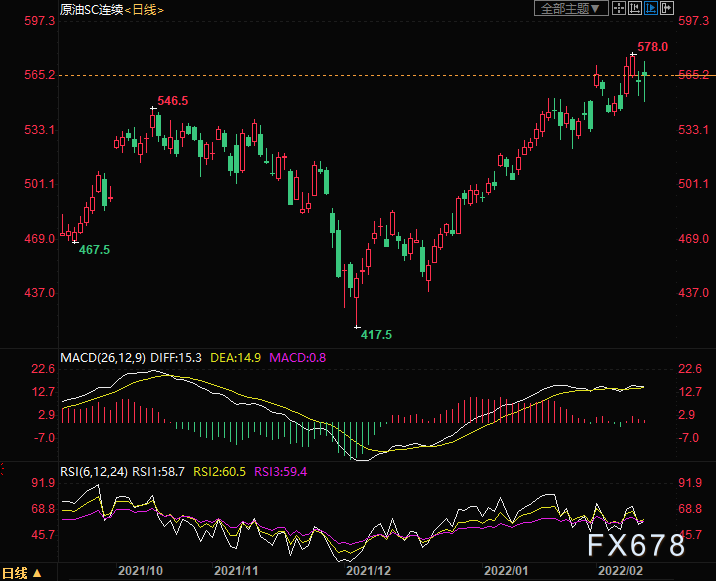Click the 2021/11 date axis label
The image size is (716, 581).
(236, 570)
